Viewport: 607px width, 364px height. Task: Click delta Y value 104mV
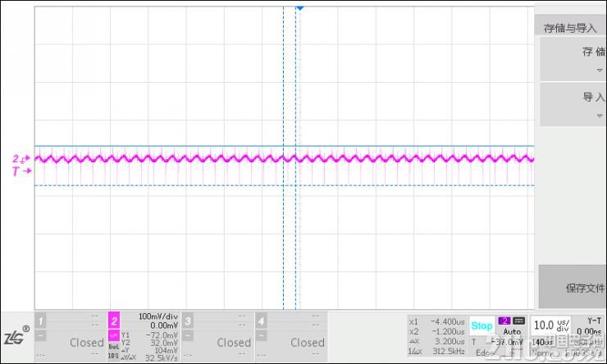click(x=166, y=350)
